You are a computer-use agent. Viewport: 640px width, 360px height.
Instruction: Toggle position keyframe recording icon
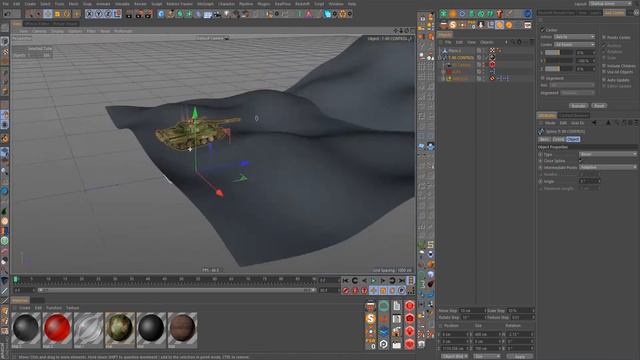(x=373, y=290)
